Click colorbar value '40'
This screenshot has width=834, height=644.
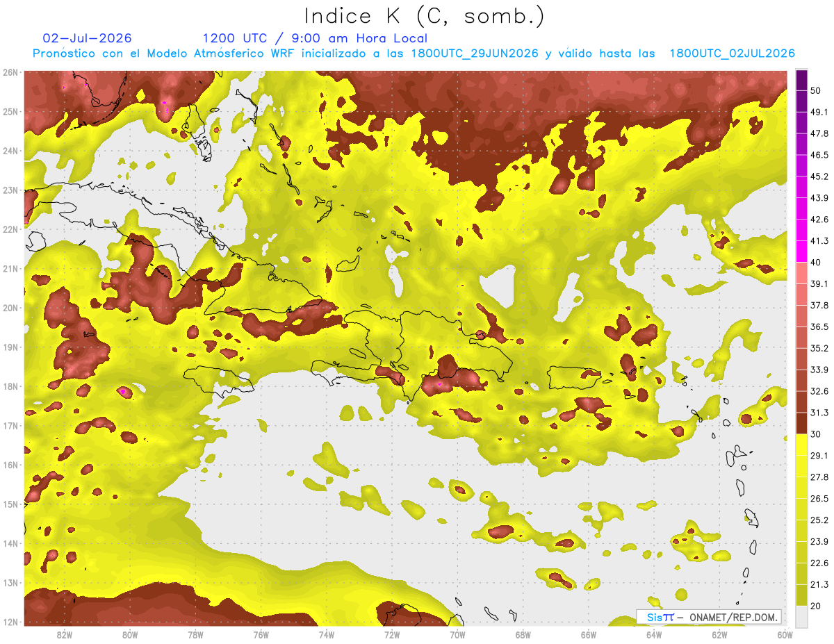tap(815, 262)
